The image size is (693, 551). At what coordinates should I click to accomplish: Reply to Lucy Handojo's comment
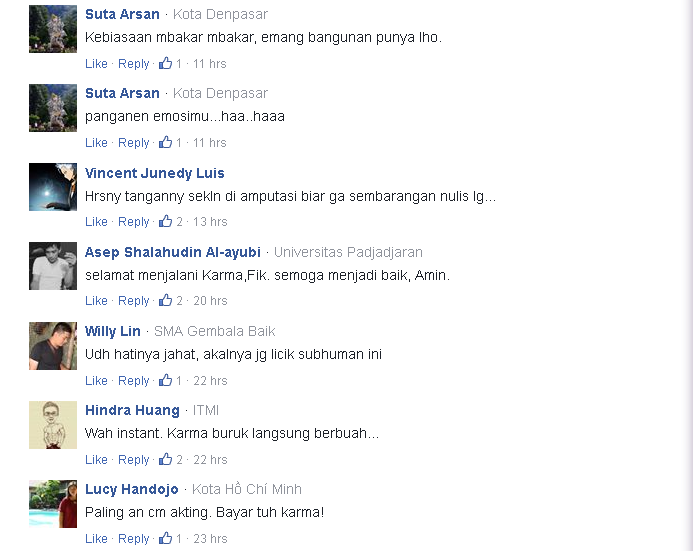133,539
